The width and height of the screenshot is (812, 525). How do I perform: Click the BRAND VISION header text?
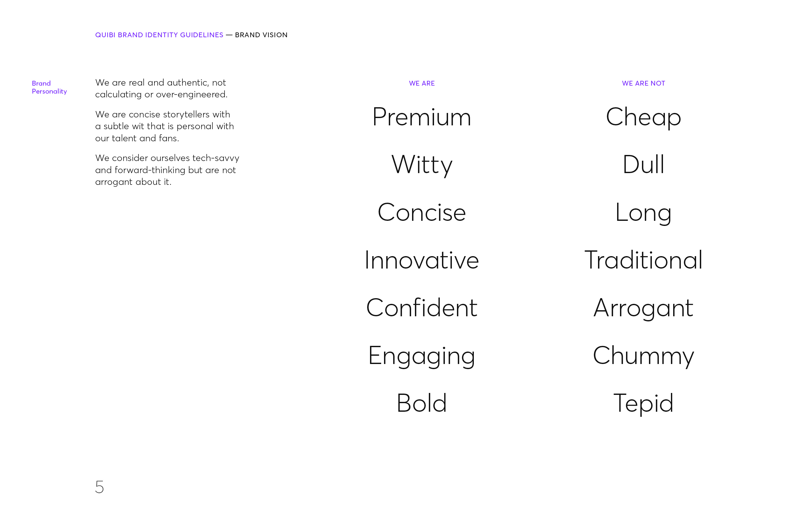[x=261, y=35]
